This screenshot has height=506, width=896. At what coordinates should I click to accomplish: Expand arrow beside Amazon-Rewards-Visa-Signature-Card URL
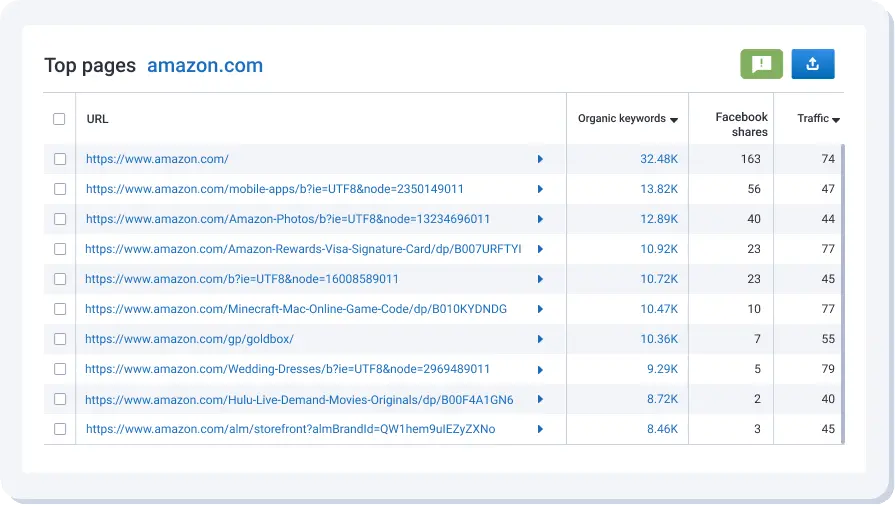point(540,249)
